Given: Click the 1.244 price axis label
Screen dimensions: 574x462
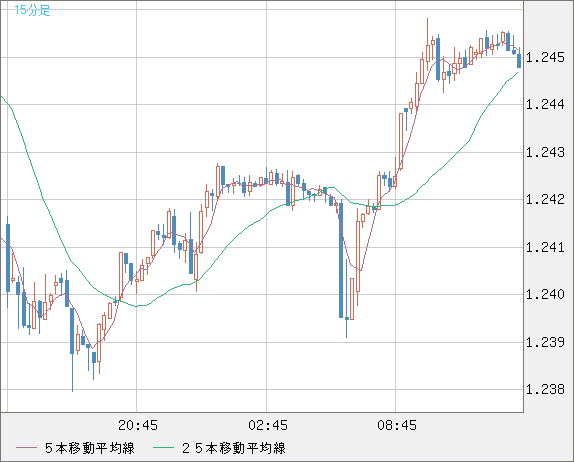Looking at the screenshot, I should point(545,105).
